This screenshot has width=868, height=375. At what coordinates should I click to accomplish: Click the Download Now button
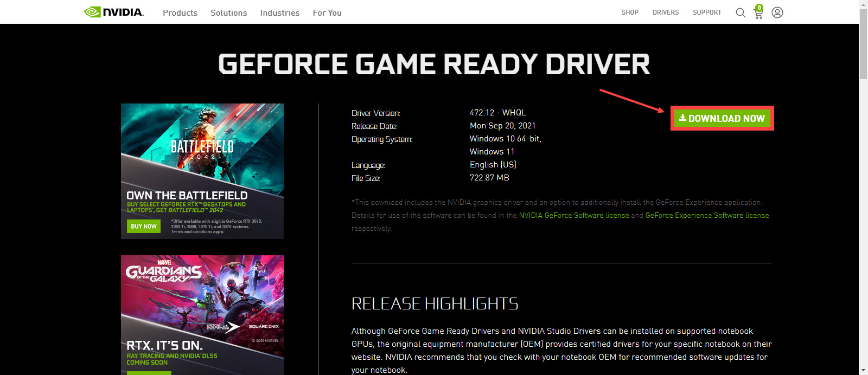(722, 118)
